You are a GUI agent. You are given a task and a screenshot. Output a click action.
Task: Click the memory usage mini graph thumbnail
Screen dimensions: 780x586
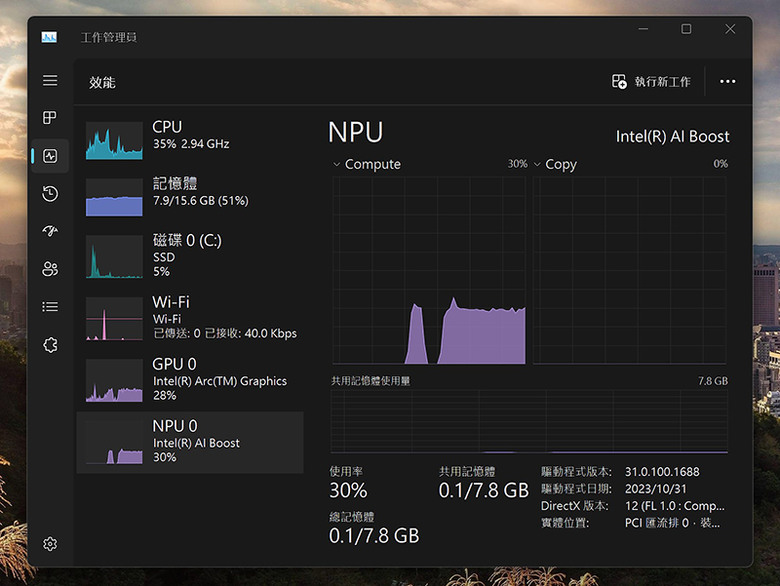tap(114, 197)
